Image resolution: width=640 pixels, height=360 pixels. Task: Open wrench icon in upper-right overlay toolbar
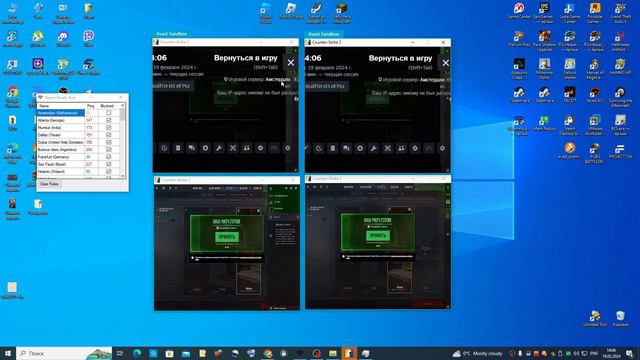pos(373,149)
